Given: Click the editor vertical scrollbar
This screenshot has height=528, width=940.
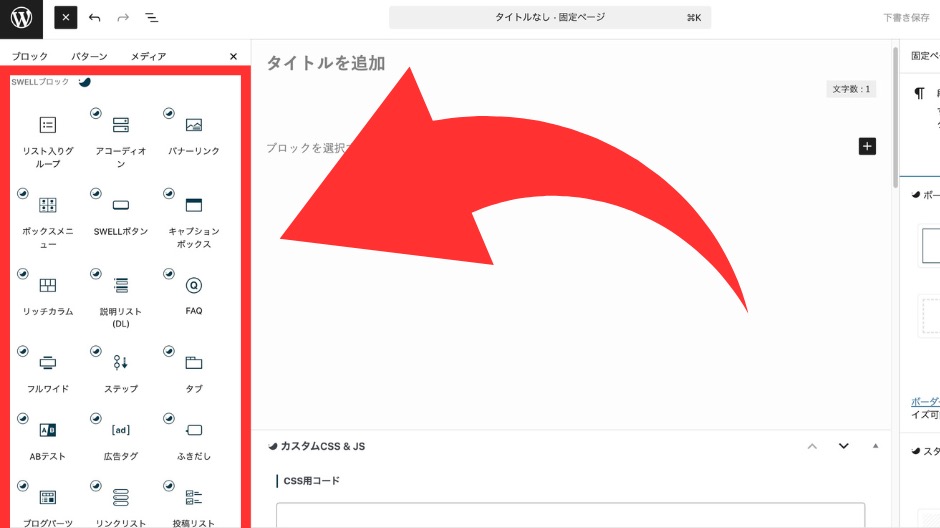Looking at the screenshot, I should click(x=896, y=117).
